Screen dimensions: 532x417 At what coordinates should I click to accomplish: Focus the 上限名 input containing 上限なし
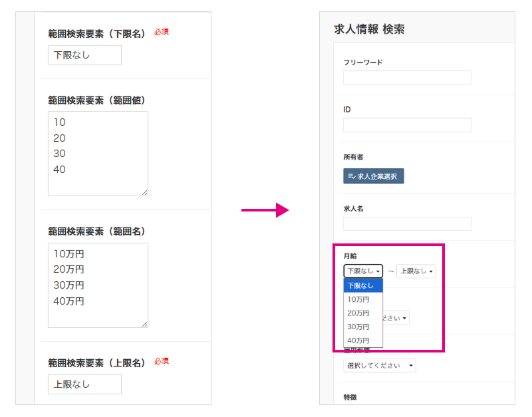click(84, 384)
